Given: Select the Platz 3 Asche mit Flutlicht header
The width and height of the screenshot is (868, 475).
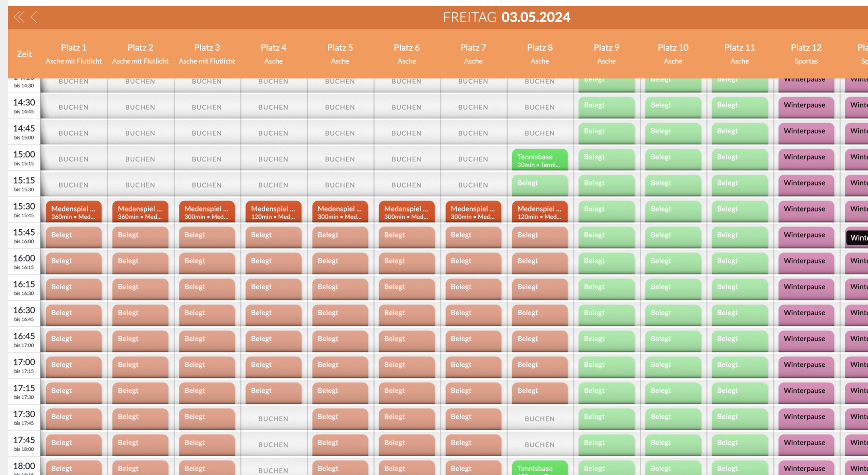Looking at the screenshot, I should (x=207, y=54).
